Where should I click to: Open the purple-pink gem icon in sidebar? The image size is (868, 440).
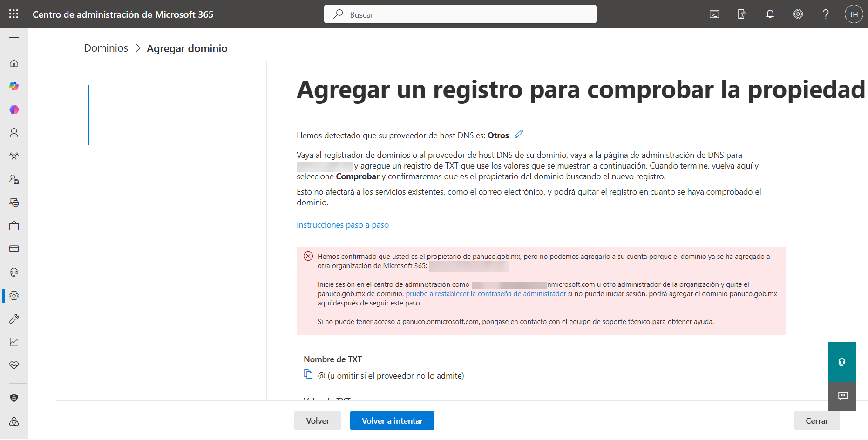14,109
